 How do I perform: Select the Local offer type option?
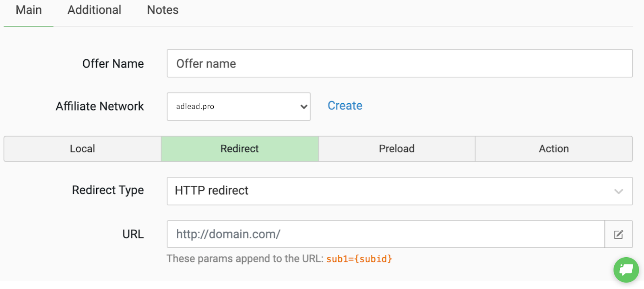coord(83,149)
